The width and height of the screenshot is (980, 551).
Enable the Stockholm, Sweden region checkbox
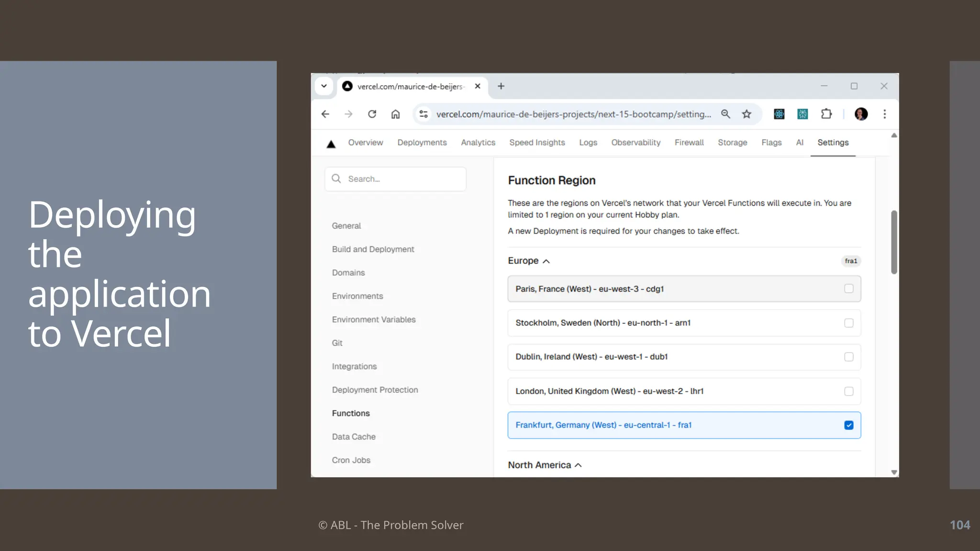[848, 323]
